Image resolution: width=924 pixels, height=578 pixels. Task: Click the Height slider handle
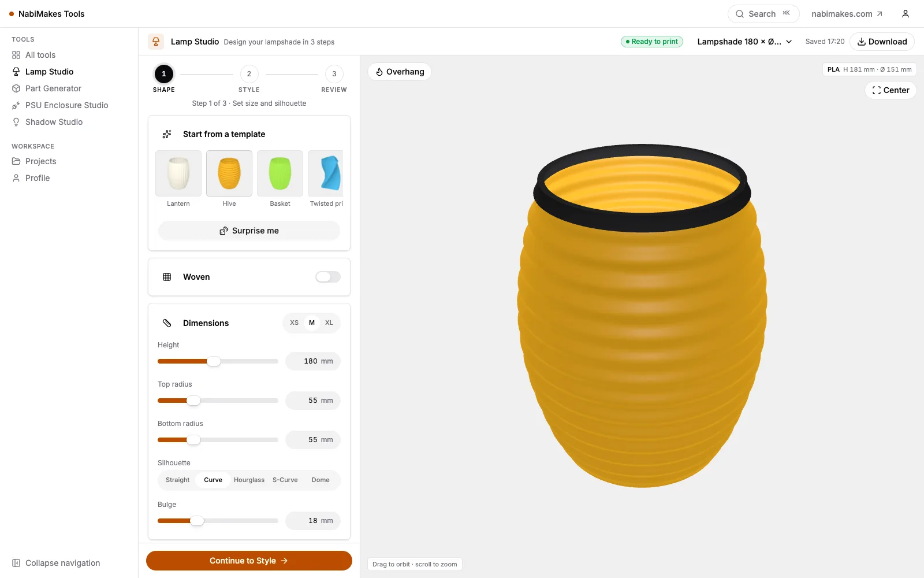pyautogui.click(x=214, y=361)
